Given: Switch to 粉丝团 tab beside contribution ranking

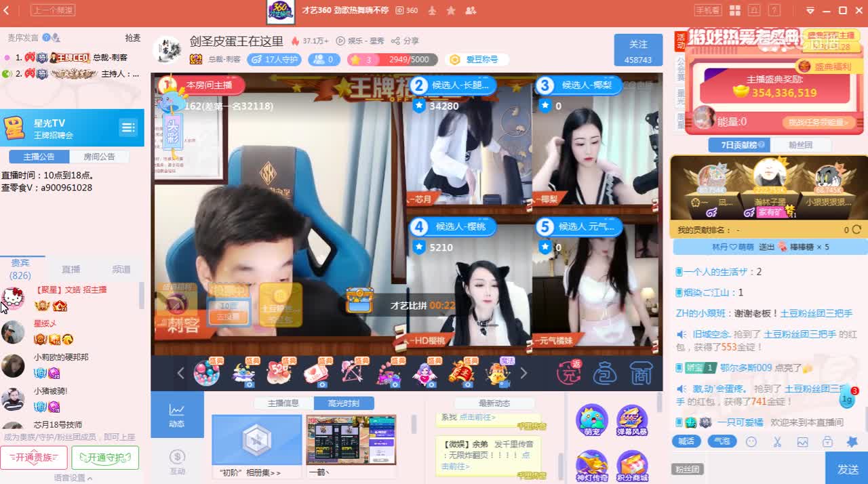Looking at the screenshot, I should point(800,145).
